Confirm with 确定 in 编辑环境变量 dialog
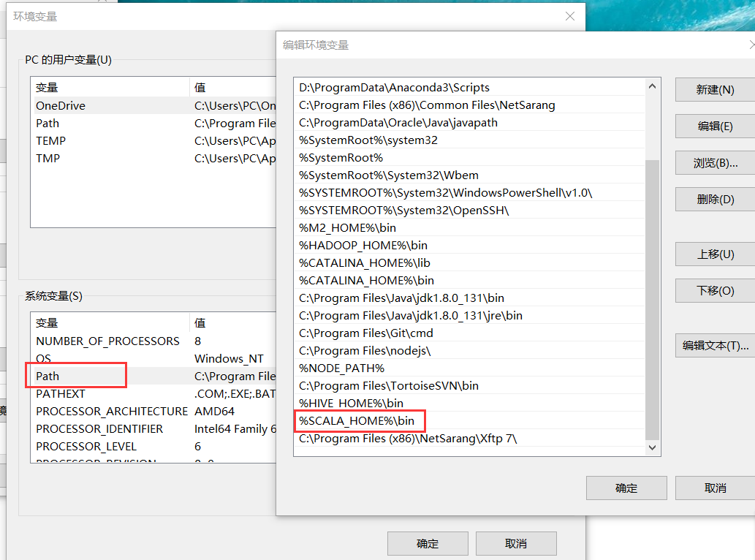This screenshot has height=560, width=755. [x=626, y=488]
